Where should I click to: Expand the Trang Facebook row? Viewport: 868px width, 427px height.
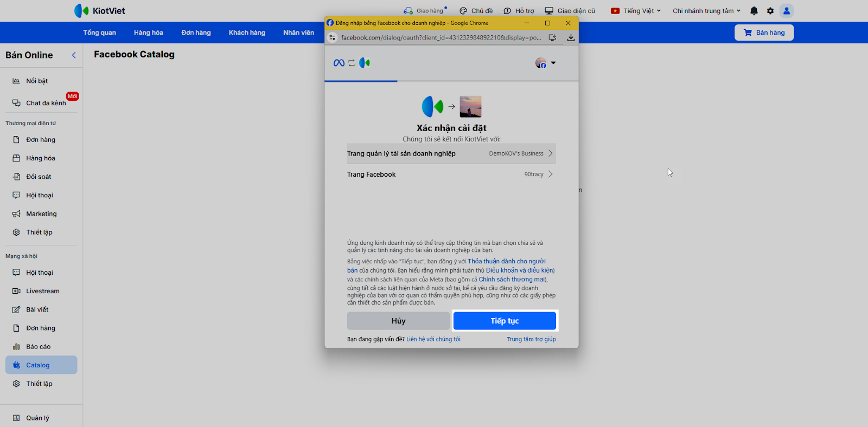tap(451, 174)
